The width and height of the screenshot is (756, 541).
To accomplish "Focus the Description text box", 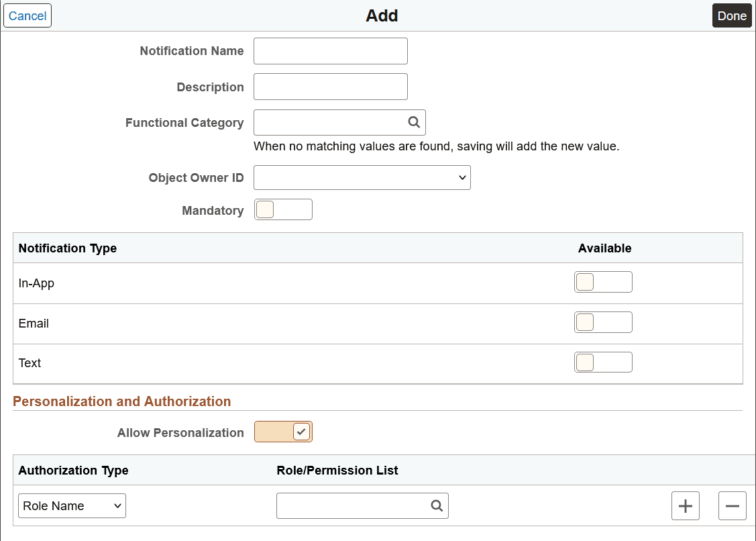I will (x=330, y=86).
